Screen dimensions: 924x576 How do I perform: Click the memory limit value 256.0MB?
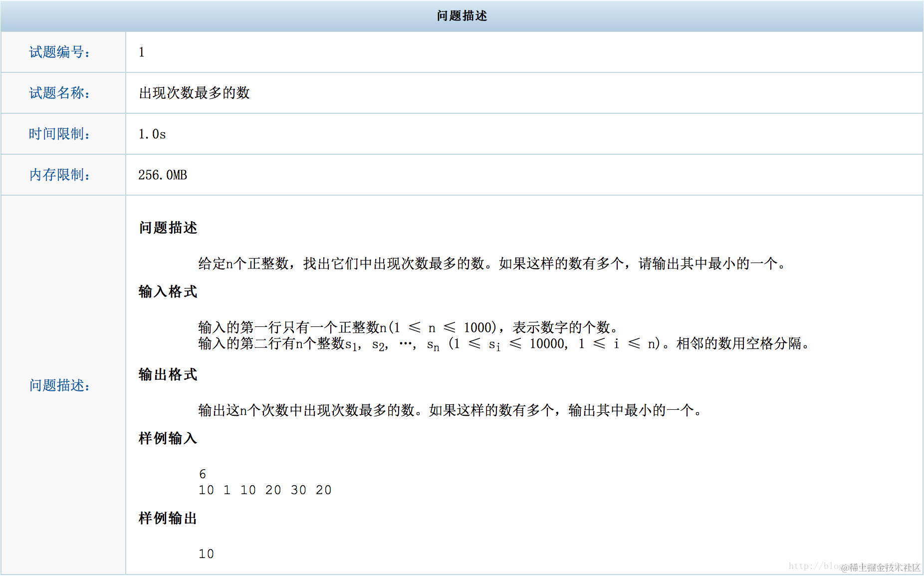(x=163, y=175)
